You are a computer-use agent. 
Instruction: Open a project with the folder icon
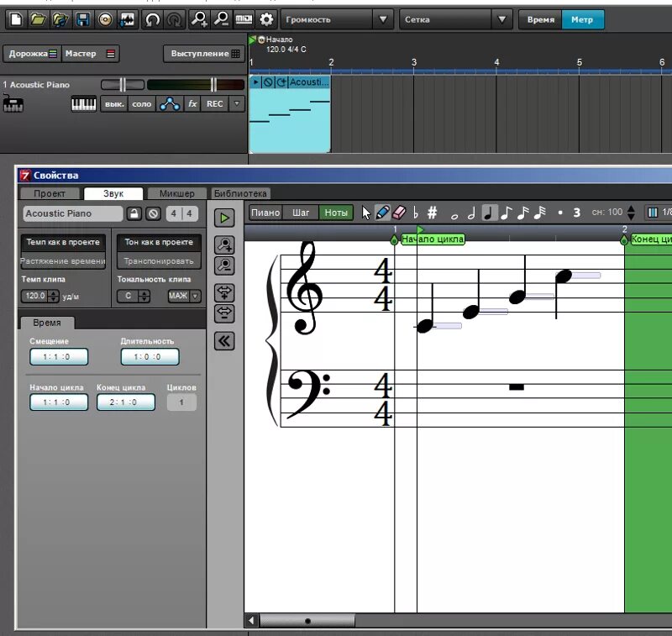(x=38, y=19)
